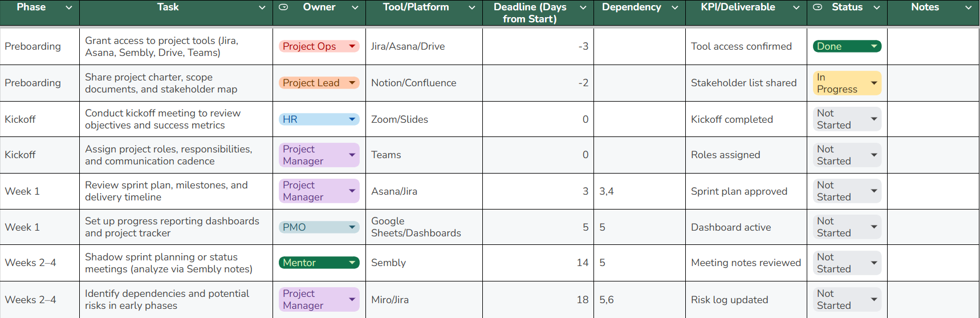The height and width of the screenshot is (318, 980).
Task: Select the 'Tool access confirmed' cell
Action: pyautogui.click(x=741, y=46)
